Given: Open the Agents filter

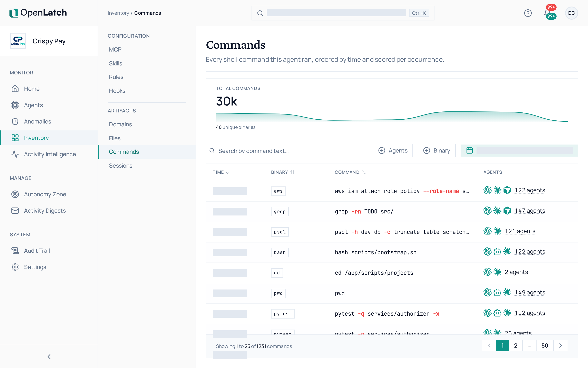Looking at the screenshot, I should [393, 150].
